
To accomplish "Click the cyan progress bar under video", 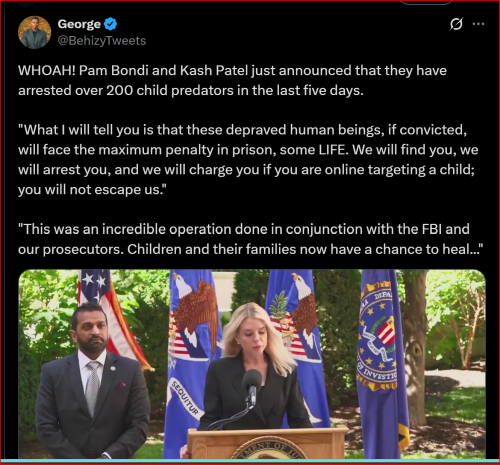I will pos(250,461).
